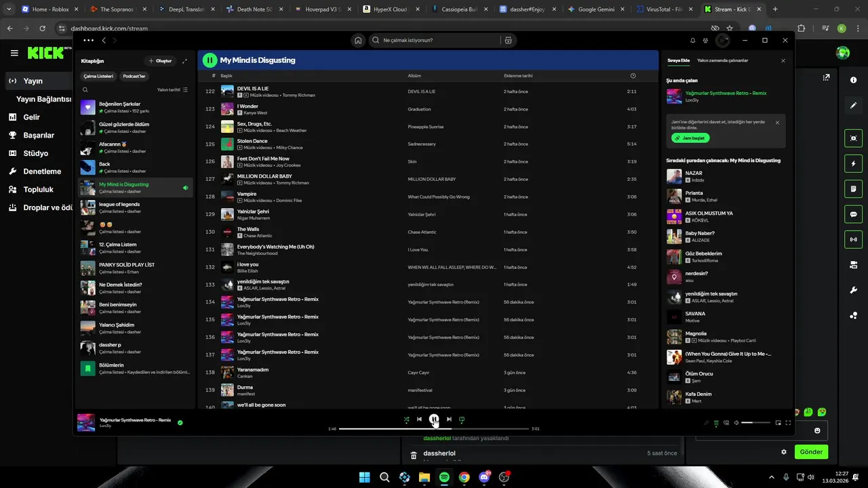Toggle shuffle in the player bar
This screenshot has width=868, height=488.
[406, 419]
